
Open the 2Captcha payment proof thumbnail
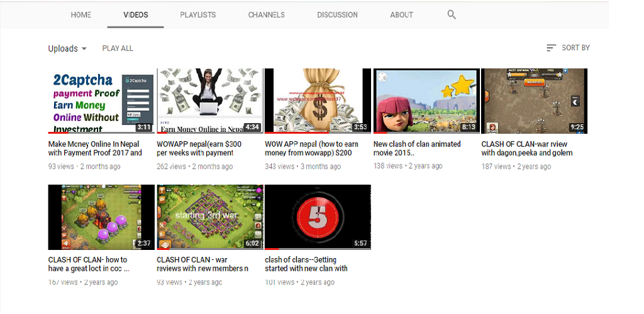click(101, 101)
